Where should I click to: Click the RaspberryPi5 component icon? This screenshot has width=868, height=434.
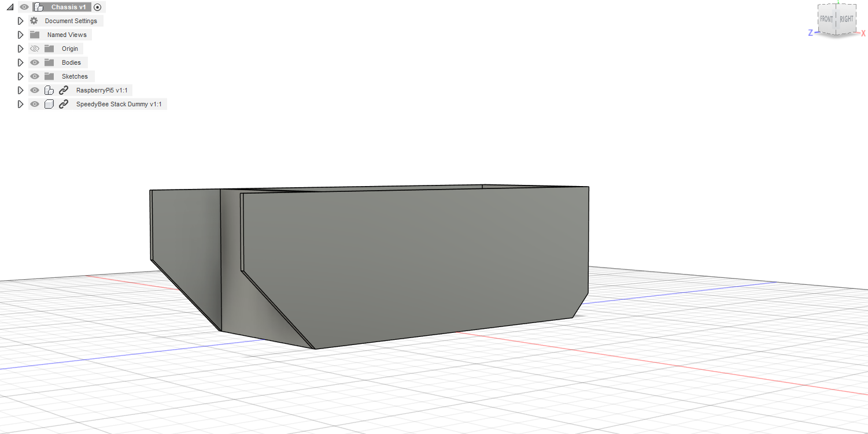coord(49,90)
